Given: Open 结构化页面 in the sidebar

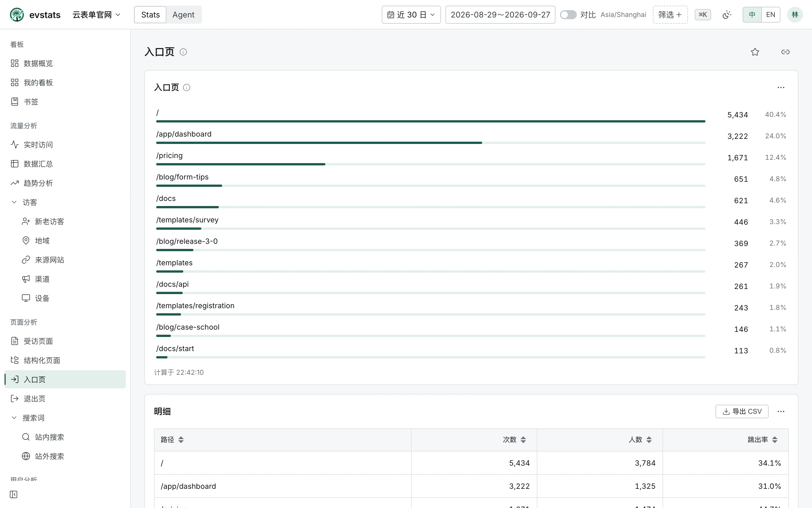Looking at the screenshot, I should pos(65,360).
